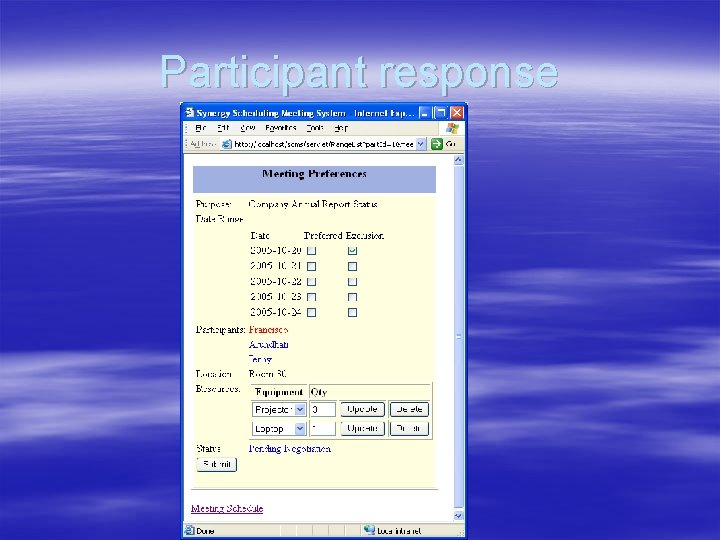Check Exclusion box for 2005-10-24
This screenshot has width=720, height=540.
tap(352, 312)
